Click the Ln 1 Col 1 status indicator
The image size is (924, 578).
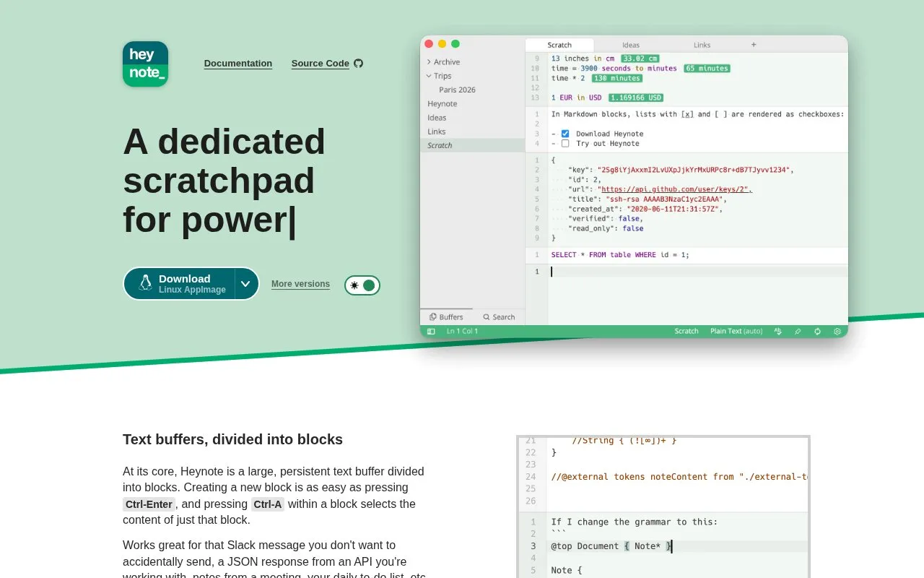[462, 331]
